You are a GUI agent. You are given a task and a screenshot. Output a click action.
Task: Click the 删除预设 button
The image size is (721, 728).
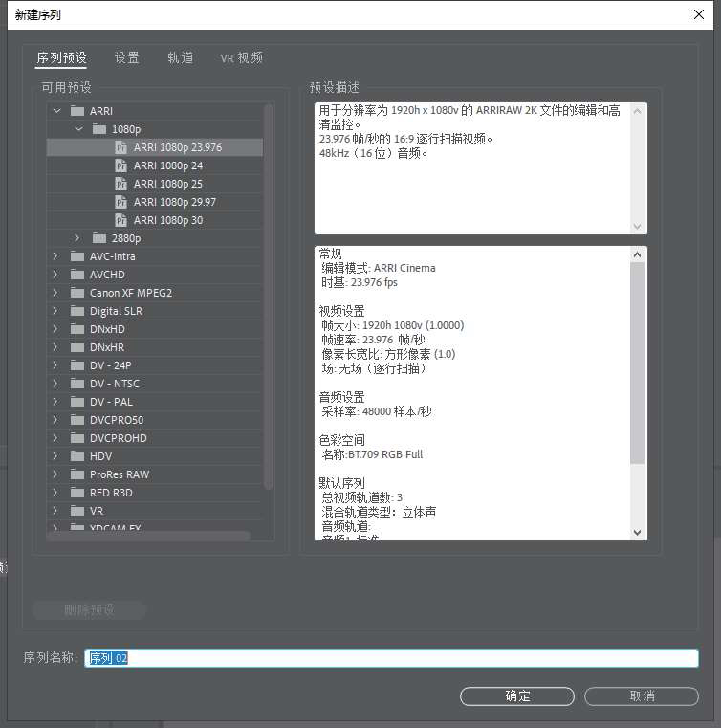pos(89,610)
